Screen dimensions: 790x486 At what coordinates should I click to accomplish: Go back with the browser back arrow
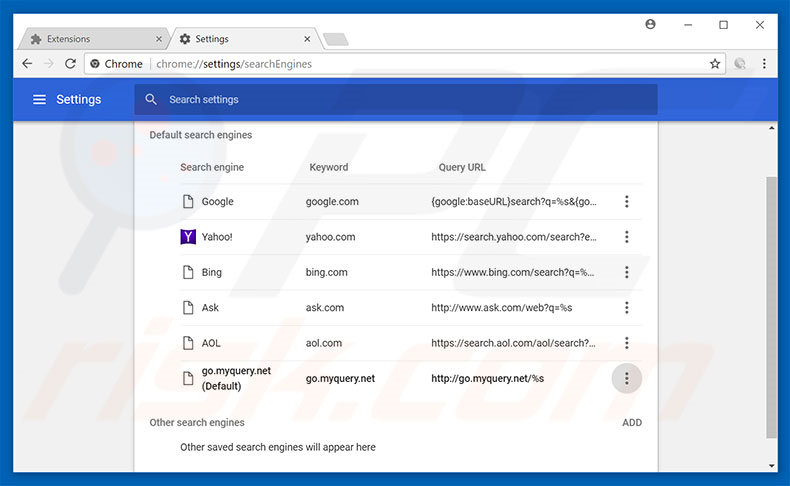click(27, 63)
